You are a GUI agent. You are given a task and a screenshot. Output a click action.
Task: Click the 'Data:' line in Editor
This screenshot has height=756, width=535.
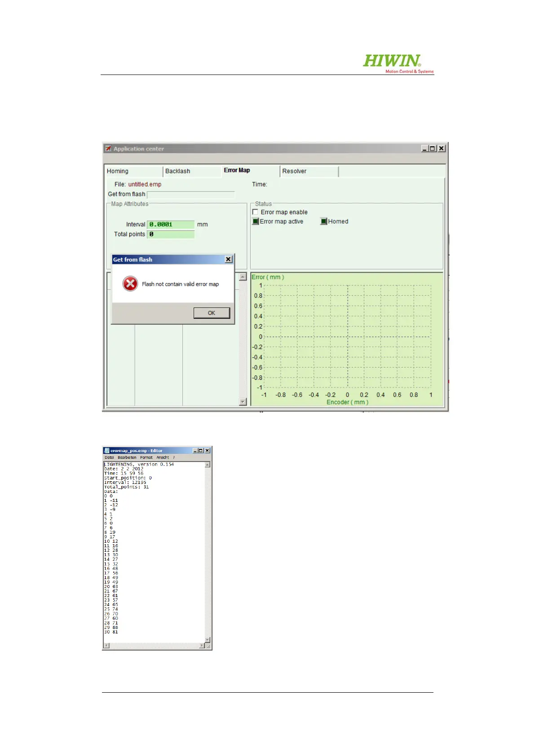[x=111, y=491]
